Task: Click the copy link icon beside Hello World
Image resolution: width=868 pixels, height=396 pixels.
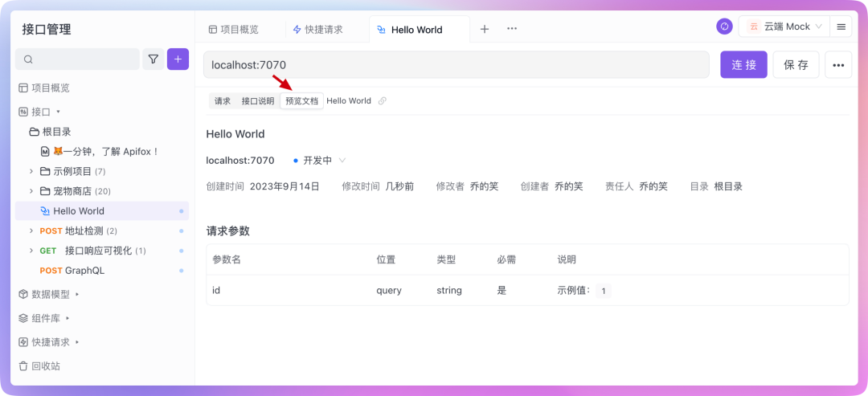Action: click(x=382, y=100)
